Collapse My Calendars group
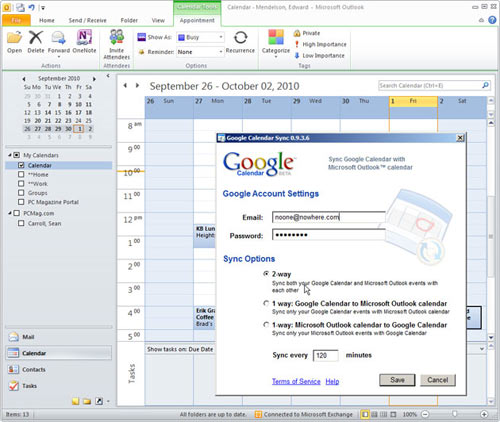 tap(10, 155)
